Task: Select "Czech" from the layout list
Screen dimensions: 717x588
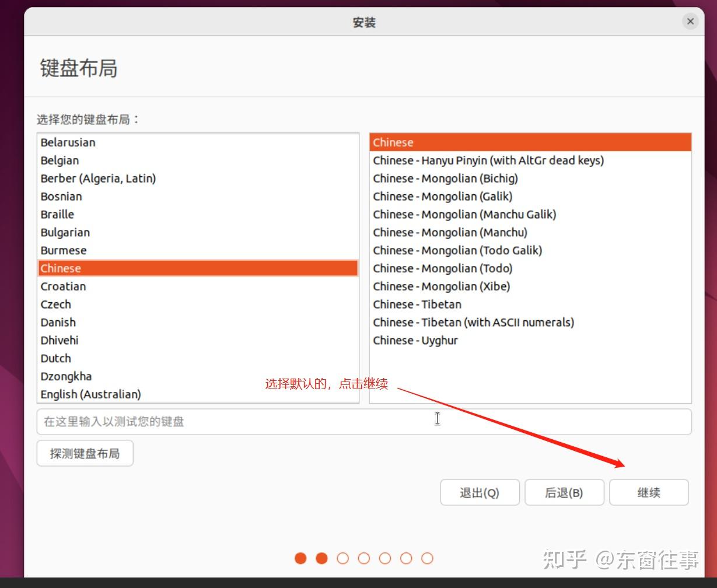Action: [x=55, y=304]
